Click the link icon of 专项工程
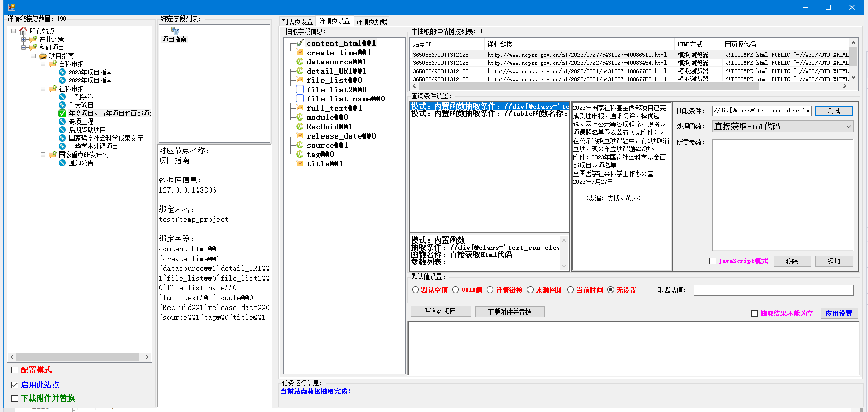The height and width of the screenshot is (412, 868). [62, 122]
